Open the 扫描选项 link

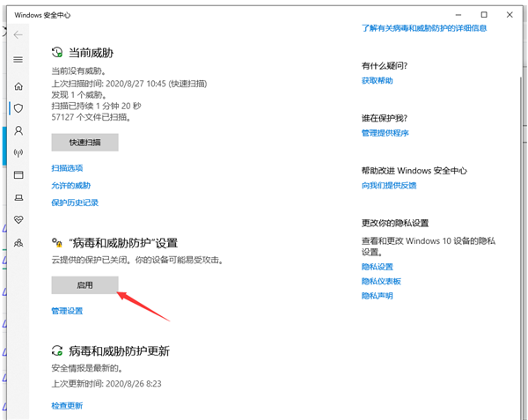click(x=67, y=168)
